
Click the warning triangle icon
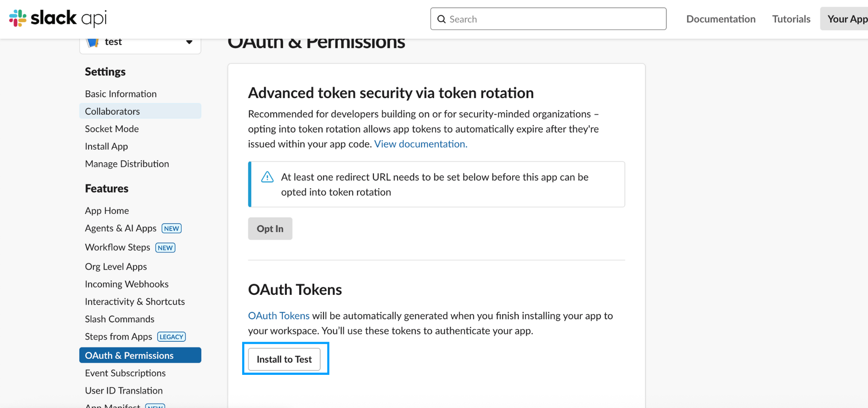click(267, 177)
